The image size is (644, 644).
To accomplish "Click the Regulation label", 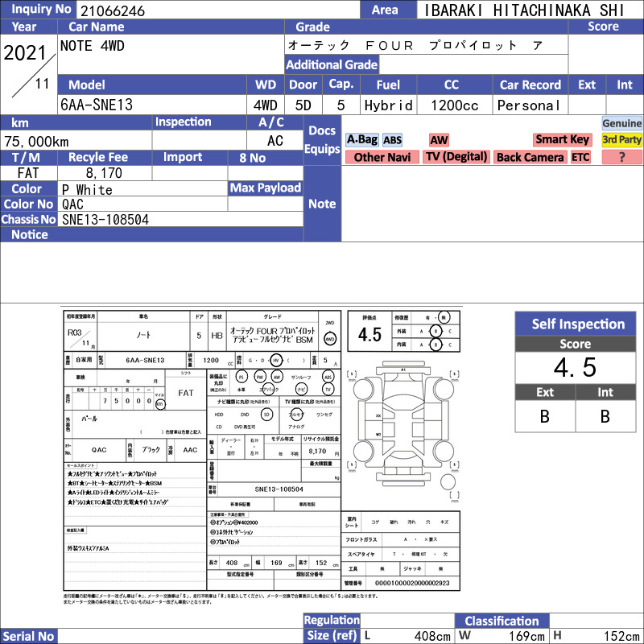I will click(332, 620).
